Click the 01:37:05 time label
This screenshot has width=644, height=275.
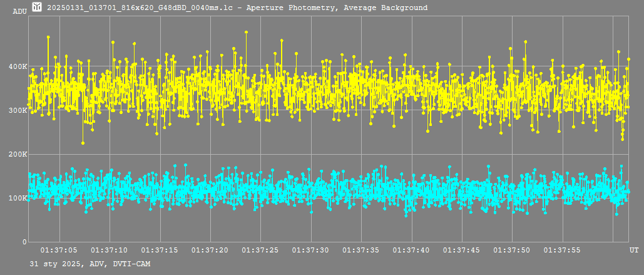pyautogui.click(x=59, y=250)
